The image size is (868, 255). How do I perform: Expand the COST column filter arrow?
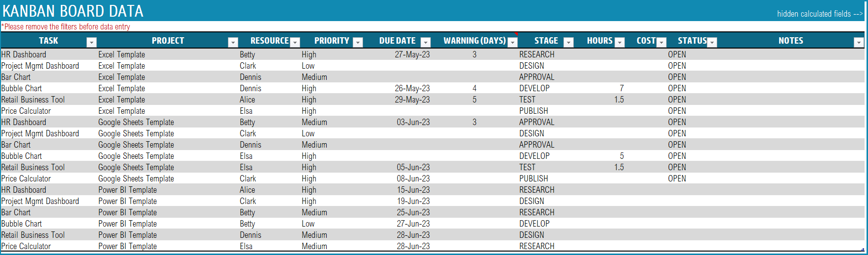click(x=662, y=42)
